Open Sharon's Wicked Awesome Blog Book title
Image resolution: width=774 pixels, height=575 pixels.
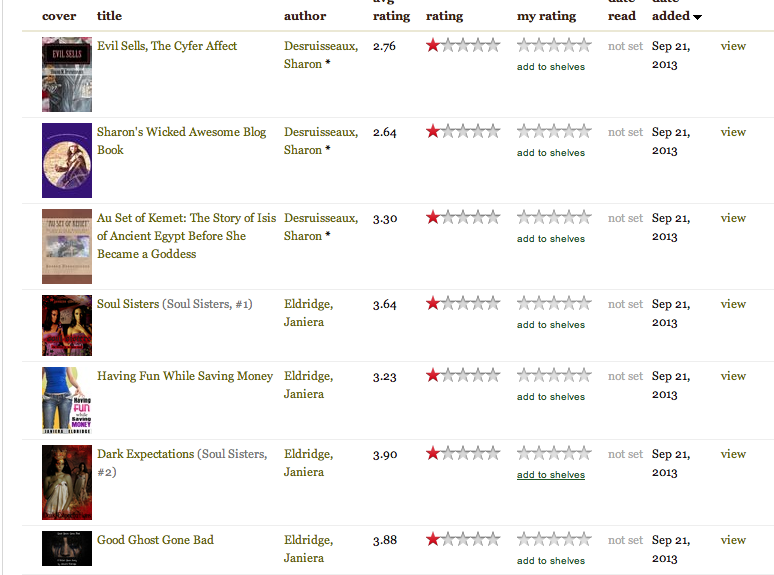pos(181,141)
